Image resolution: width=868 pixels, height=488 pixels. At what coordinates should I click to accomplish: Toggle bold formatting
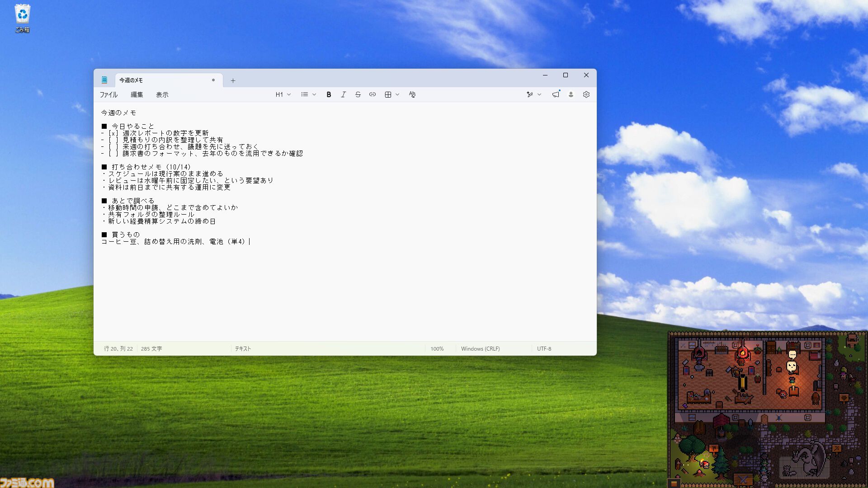click(x=329, y=94)
